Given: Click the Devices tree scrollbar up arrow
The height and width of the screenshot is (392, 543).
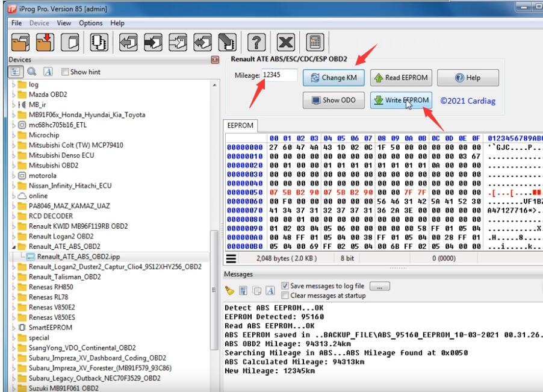Looking at the screenshot, I should click(214, 85).
